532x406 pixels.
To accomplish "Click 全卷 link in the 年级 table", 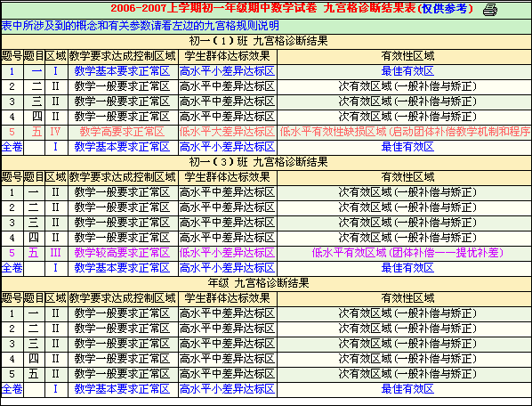I will [12, 389].
